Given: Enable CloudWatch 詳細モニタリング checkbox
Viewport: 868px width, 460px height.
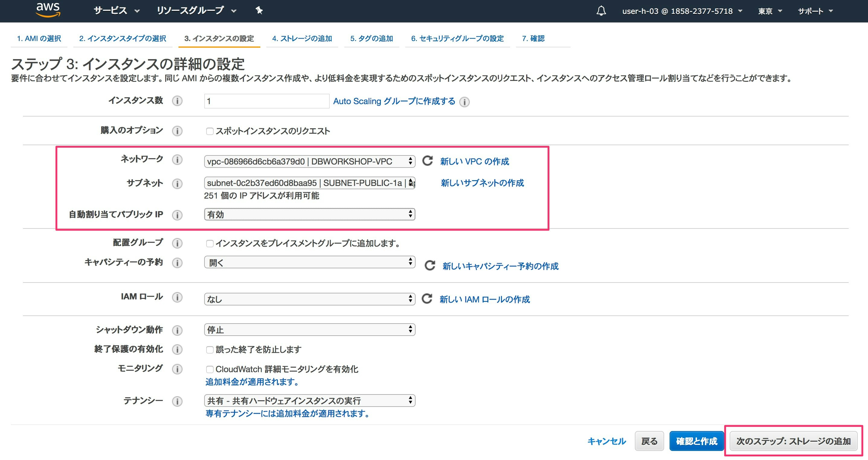Looking at the screenshot, I should click(210, 369).
